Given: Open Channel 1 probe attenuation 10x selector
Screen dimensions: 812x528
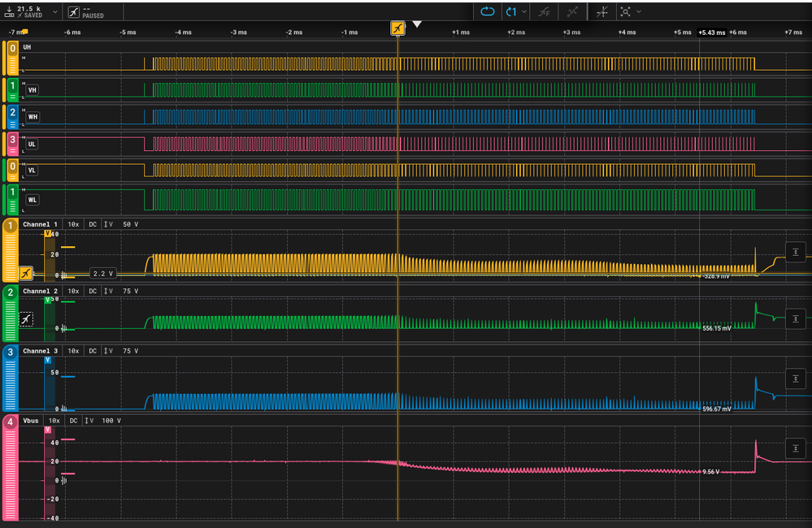Looking at the screenshot, I should [x=73, y=224].
